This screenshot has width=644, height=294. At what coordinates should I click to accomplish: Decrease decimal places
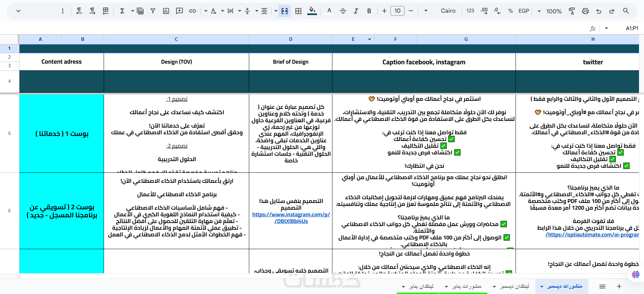497,11
